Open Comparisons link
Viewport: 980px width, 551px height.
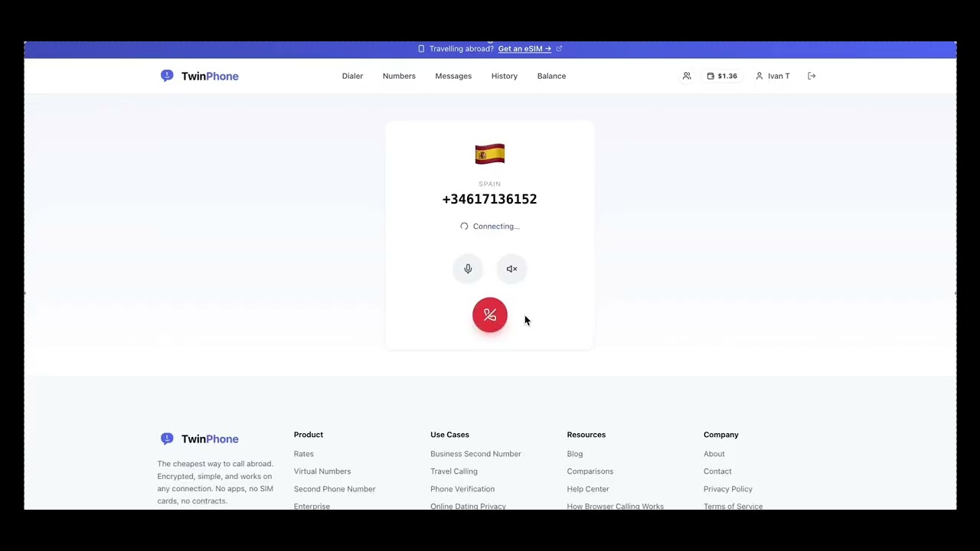coord(590,471)
